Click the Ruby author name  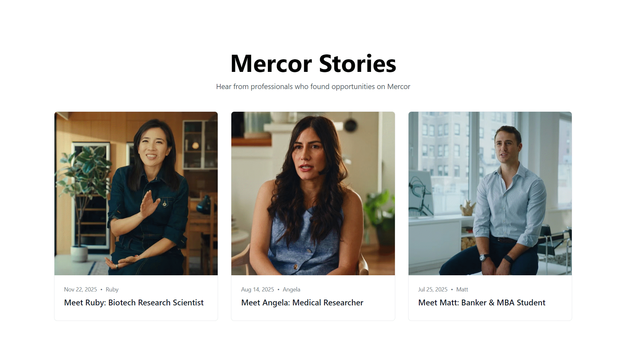112,290
